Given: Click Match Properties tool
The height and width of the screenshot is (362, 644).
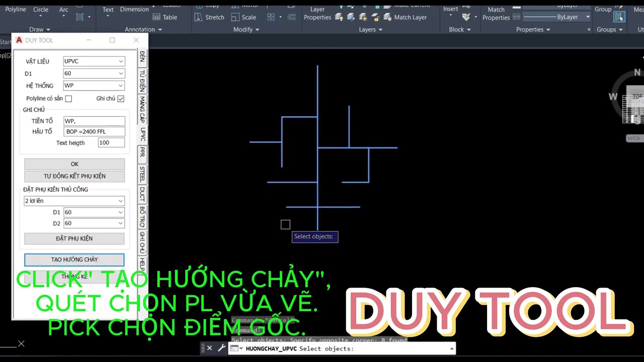Looking at the screenshot, I should click(496, 13).
